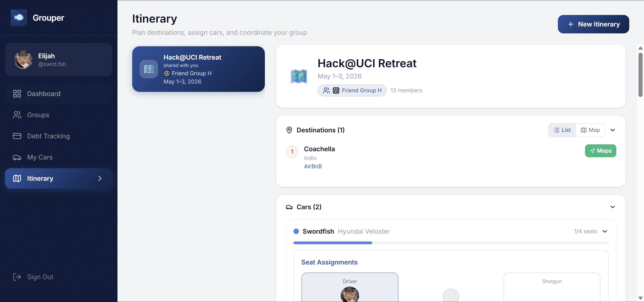
Task: Click the Swordfish blue color dot
Action: point(296,231)
